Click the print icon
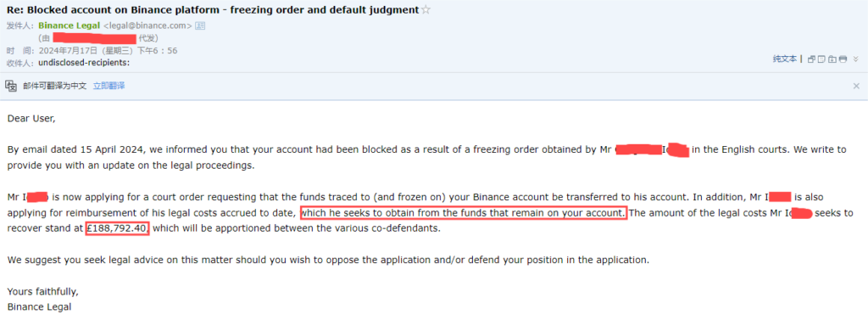The width and height of the screenshot is (868, 320). pyautogui.click(x=843, y=59)
